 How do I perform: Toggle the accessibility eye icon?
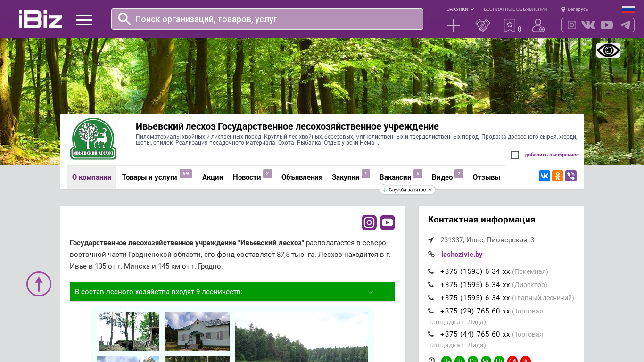tap(608, 50)
